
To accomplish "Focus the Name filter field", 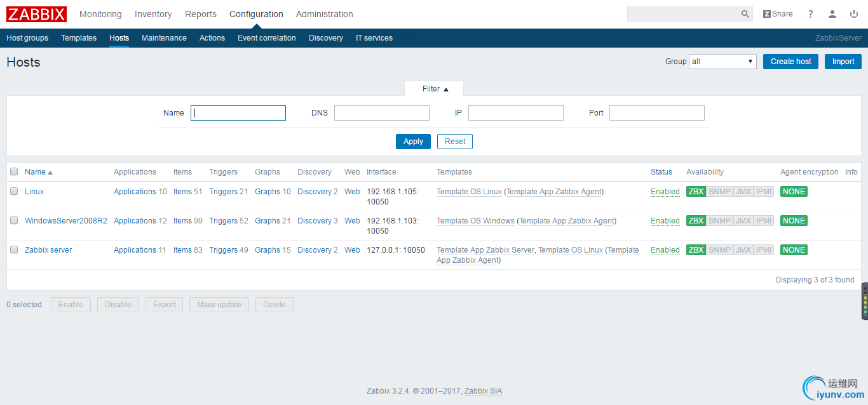I will pos(238,113).
